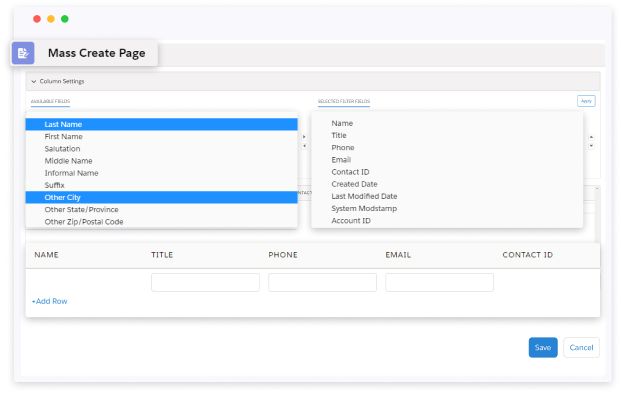Select Other Zip/Postal Code field
This screenshot has width=621, height=394.
[162, 222]
